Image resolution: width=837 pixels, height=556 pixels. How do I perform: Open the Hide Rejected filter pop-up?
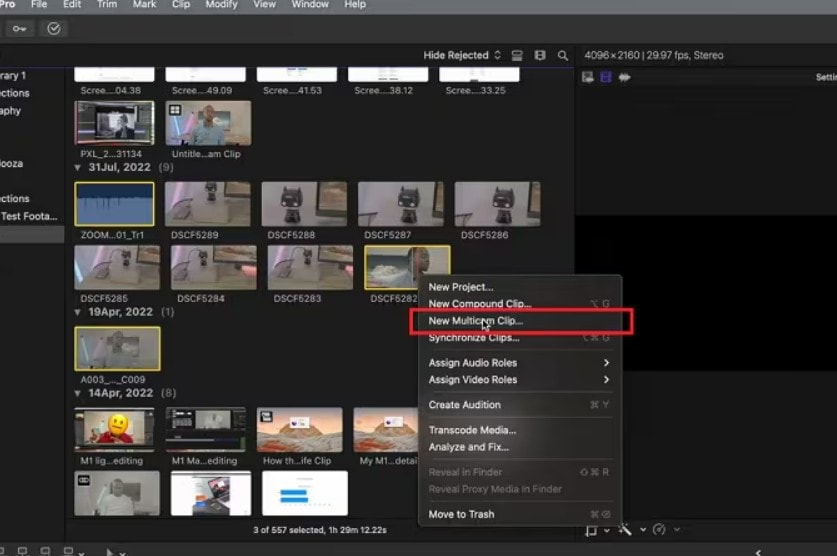click(462, 55)
